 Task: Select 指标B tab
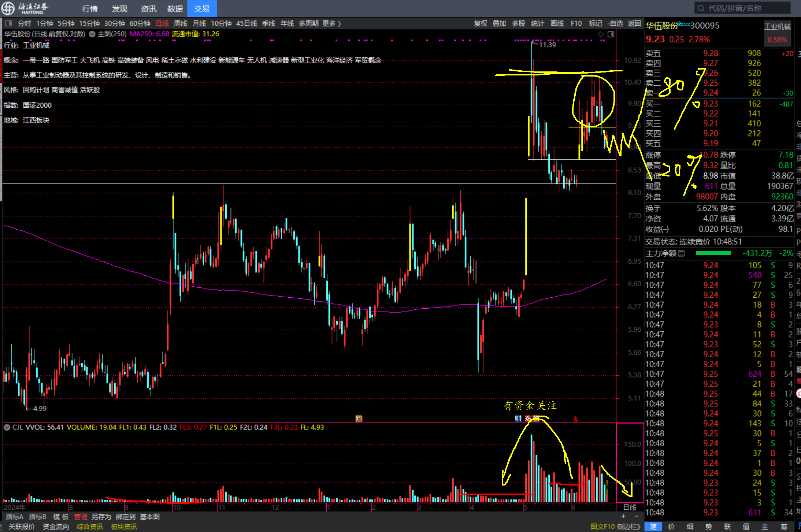click(38, 517)
